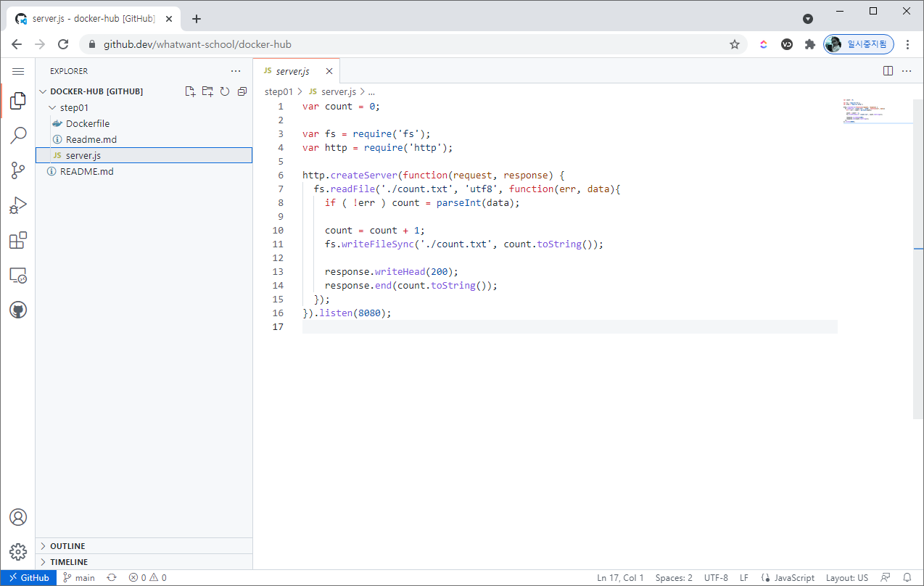Change encoding via UTF-8 in the status bar
Screen dimensions: 924x586
(x=716, y=578)
